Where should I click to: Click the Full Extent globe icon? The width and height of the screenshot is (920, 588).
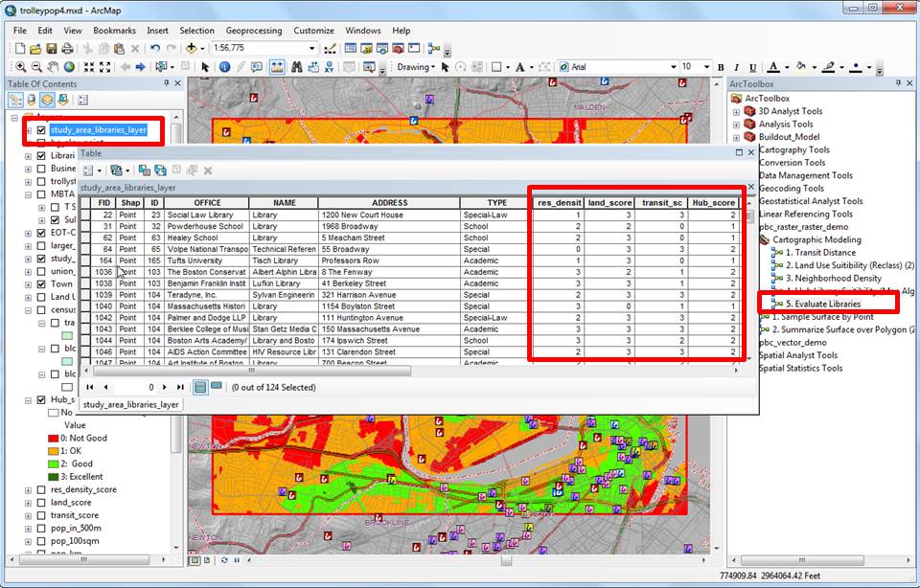[x=70, y=67]
